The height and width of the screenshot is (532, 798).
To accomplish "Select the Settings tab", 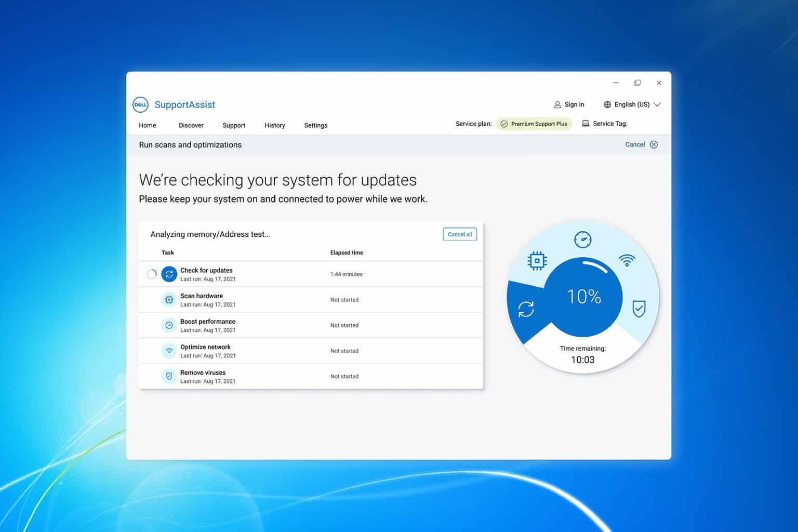I will click(316, 125).
